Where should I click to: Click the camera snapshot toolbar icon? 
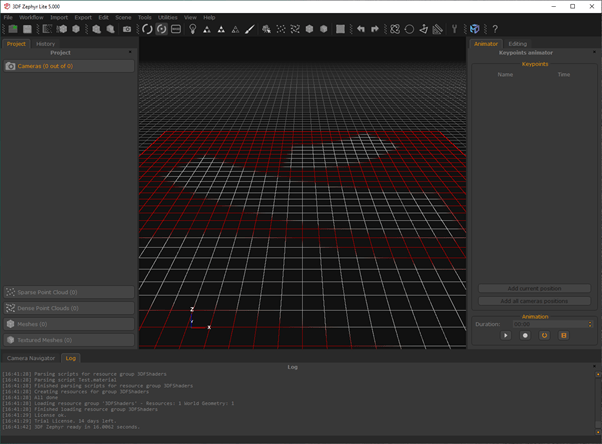[x=127, y=29]
